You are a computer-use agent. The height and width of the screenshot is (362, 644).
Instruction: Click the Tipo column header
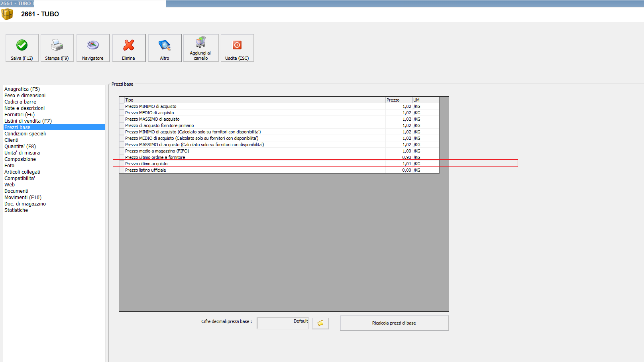click(x=255, y=100)
